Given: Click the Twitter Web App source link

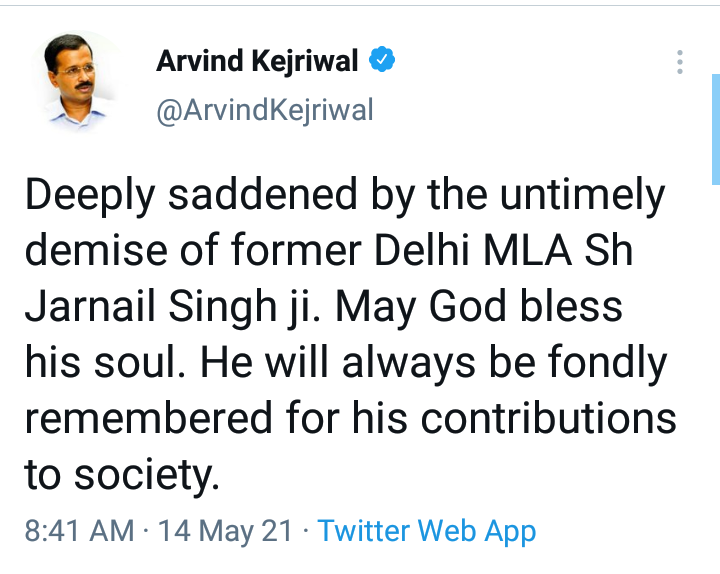Looking at the screenshot, I should click(x=427, y=530).
